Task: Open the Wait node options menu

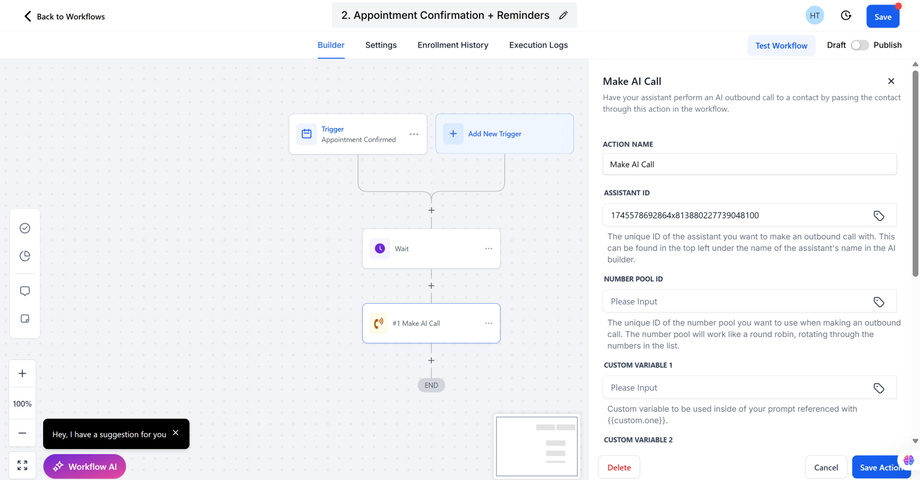Action: click(489, 249)
